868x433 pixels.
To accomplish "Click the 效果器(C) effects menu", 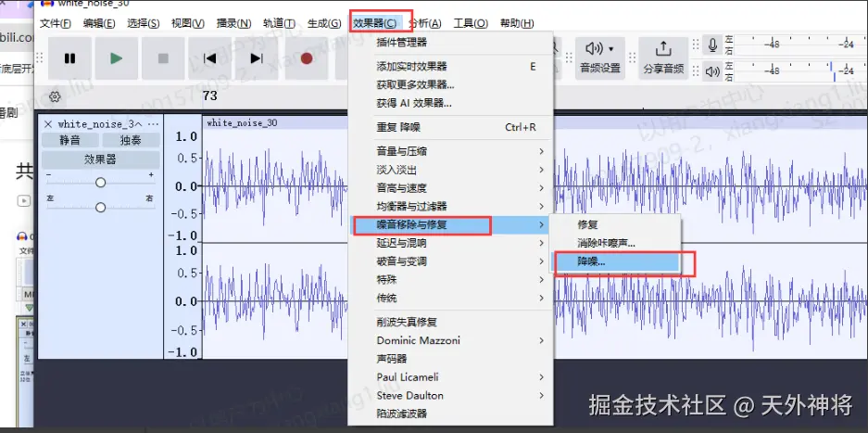I will coord(374,23).
